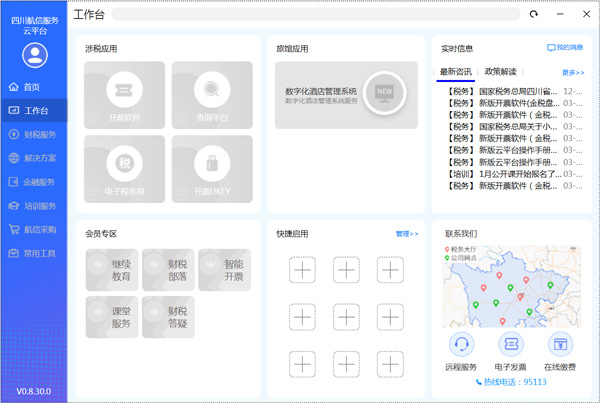Open 电子发票 e-invoice icon
This screenshot has height=403, width=600.
click(511, 349)
